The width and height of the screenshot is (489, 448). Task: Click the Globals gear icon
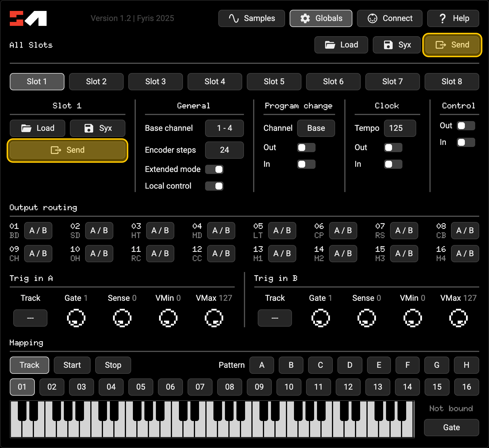305,18
